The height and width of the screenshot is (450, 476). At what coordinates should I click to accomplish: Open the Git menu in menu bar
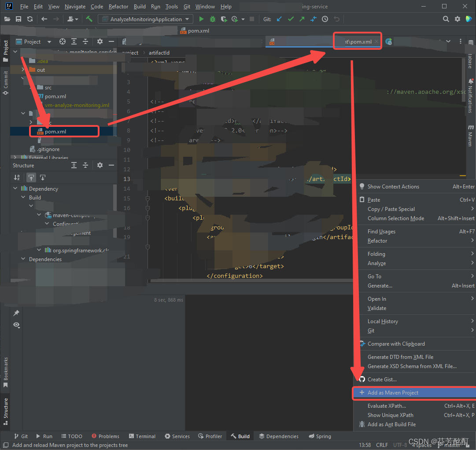(x=187, y=6)
